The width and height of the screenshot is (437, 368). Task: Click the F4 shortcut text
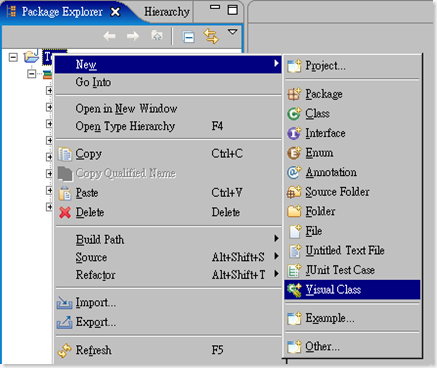point(217,126)
